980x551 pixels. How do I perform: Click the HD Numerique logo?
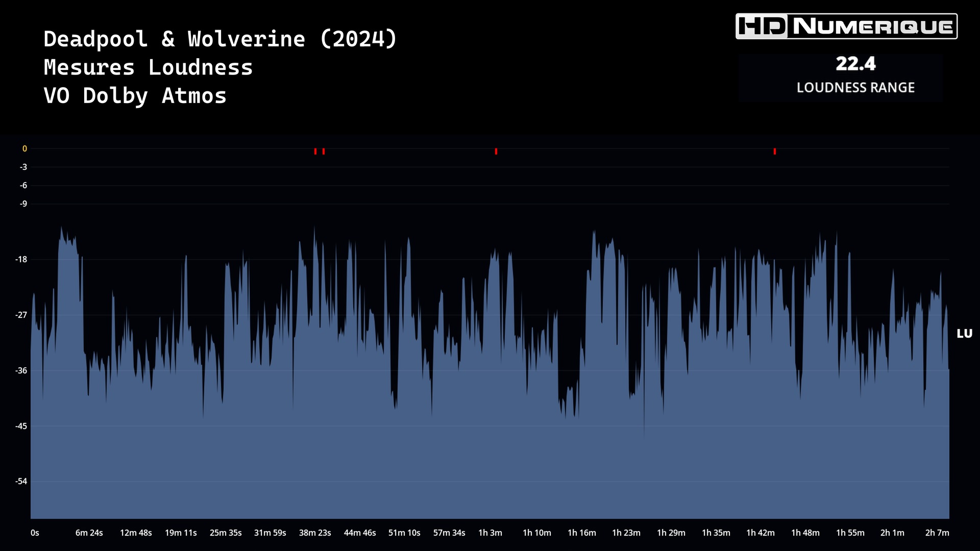click(x=846, y=27)
